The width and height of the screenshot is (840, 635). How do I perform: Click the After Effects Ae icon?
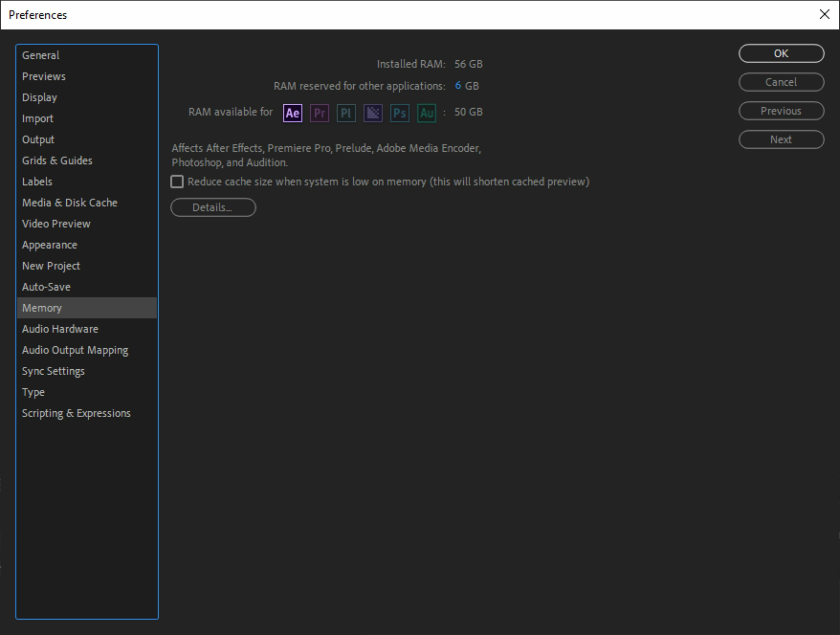tap(292, 113)
